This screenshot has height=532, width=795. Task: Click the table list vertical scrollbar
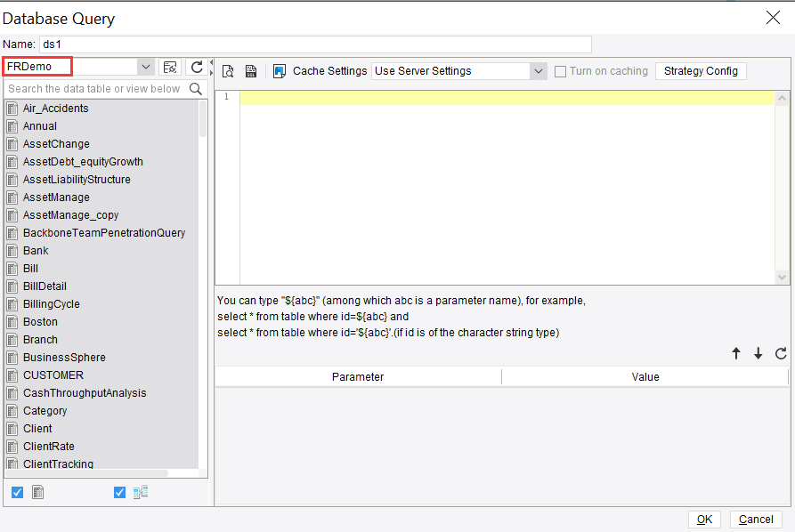[x=203, y=119]
